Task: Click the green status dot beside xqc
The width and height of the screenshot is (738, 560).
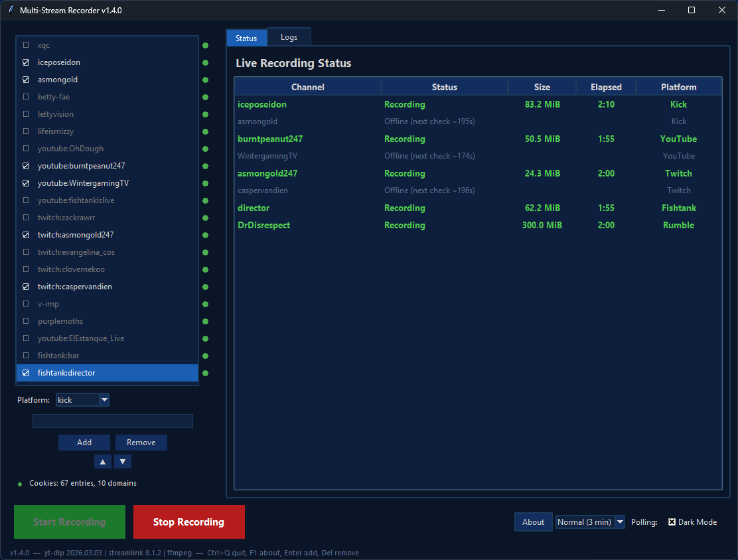Action: 205,46
